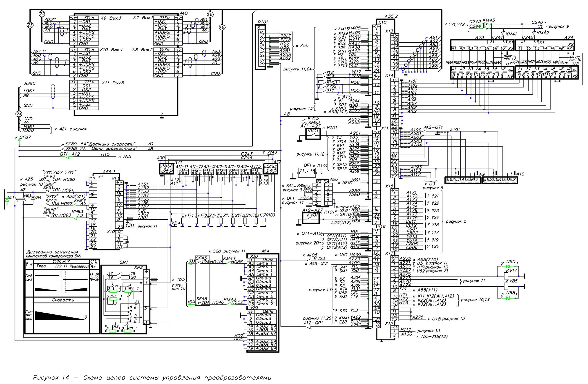The width and height of the screenshot is (588, 384).
Task: Click the 'Скорость' heading in the diagram
Action: pos(63,300)
